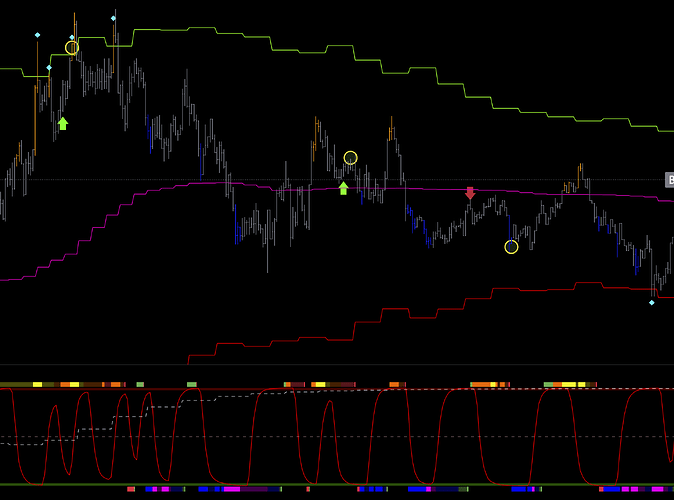
Task: Select the green up arrow touching the magenta line
Action: [x=343, y=188]
